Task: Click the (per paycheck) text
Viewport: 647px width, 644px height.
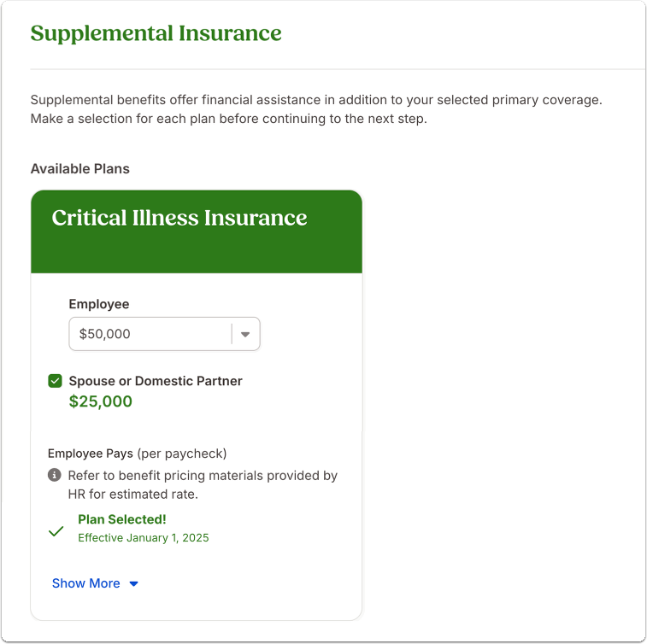Action: (182, 454)
